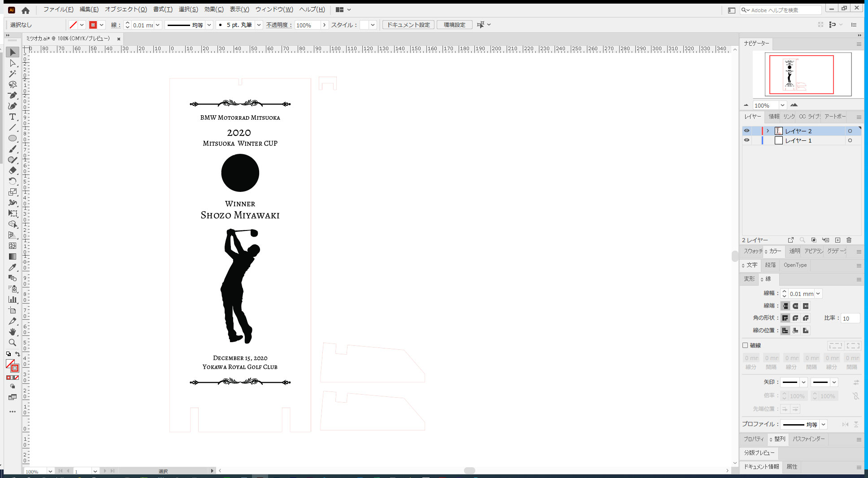Click target circle of レイヤー 2
Image resolution: width=868 pixels, height=478 pixels.
tap(850, 131)
